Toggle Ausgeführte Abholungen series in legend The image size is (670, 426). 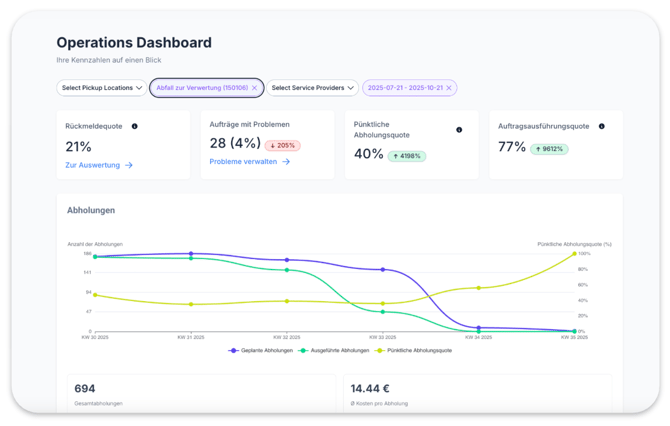(335, 350)
